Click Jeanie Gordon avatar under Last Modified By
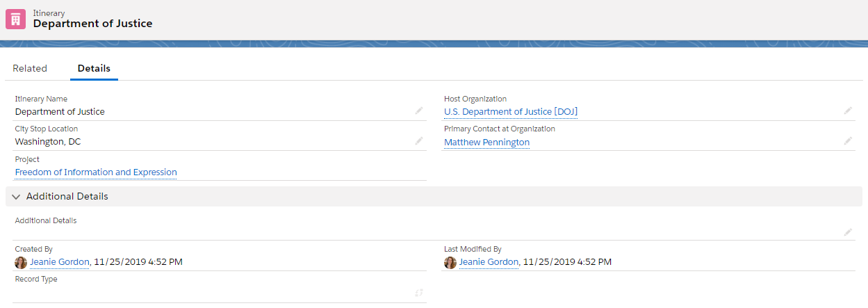The height and width of the screenshot is (308, 868). tap(450, 262)
